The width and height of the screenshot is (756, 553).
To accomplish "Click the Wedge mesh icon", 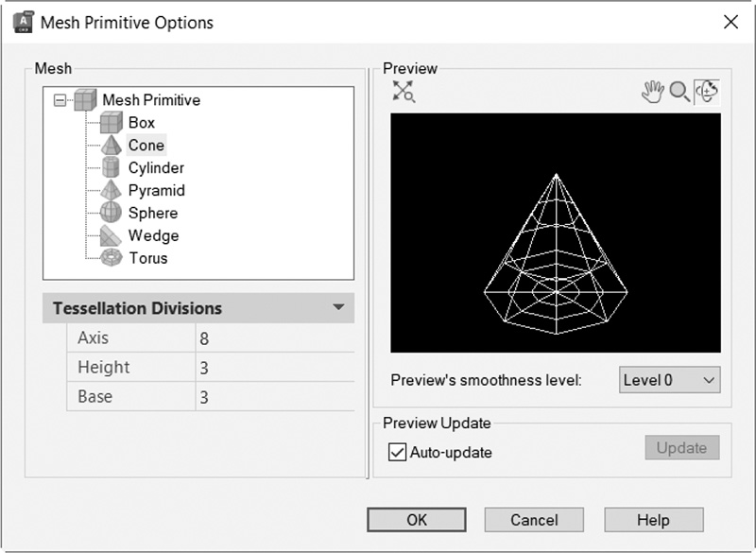I will coord(111,235).
